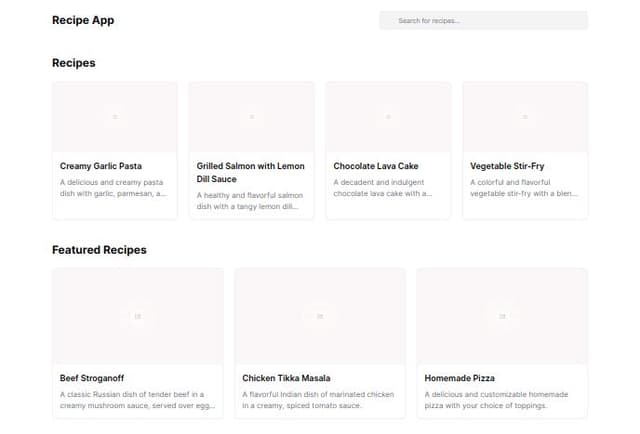Click the Chicken Tikka Masala description text
Screen dimensions: 640x434
click(318, 400)
